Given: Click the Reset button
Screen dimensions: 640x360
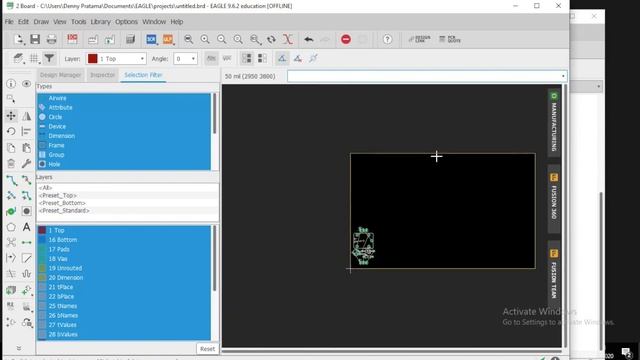Looking at the screenshot, I should tap(207, 349).
